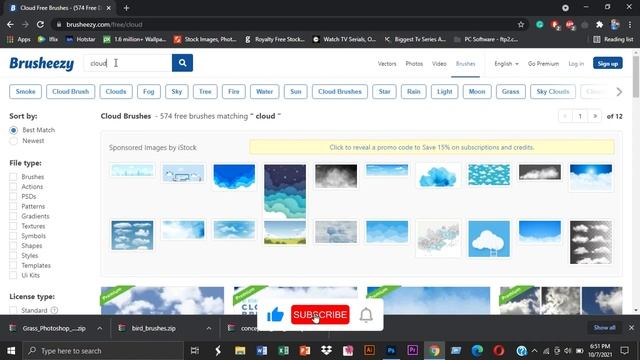Select the Best Match sort option
Viewport: 640px width, 360px height.
[x=13, y=130]
